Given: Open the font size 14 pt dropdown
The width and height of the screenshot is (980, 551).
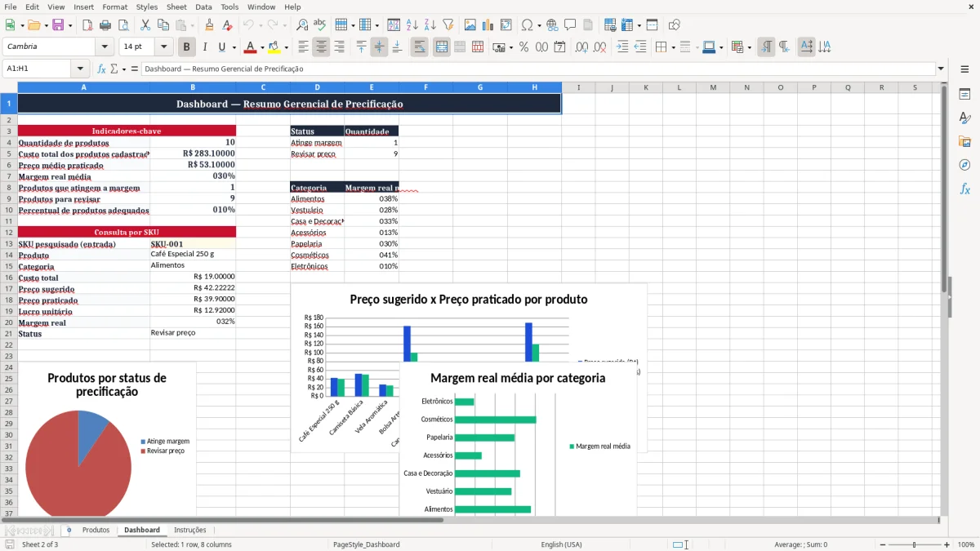Looking at the screenshot, I should tap(164, 47).
